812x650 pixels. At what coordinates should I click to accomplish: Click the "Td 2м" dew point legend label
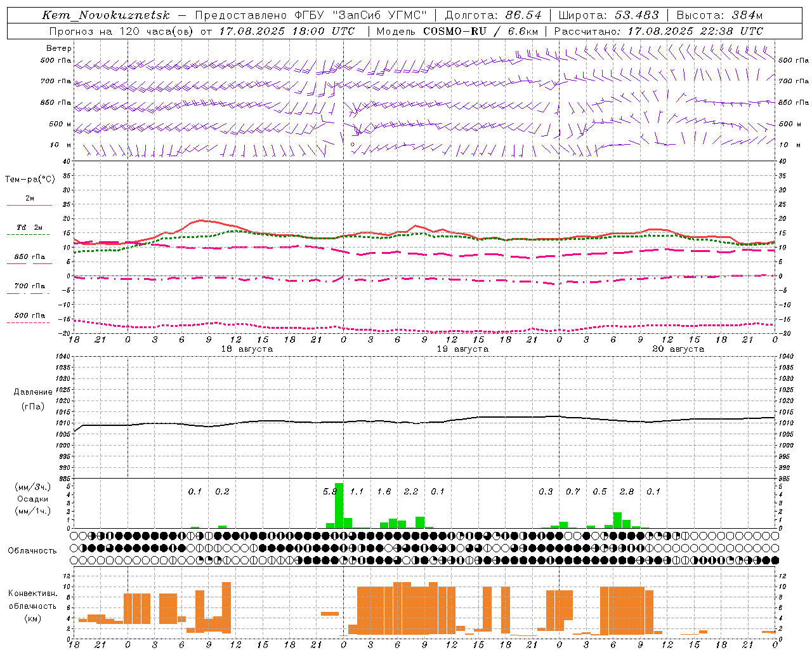click(30, 227)
